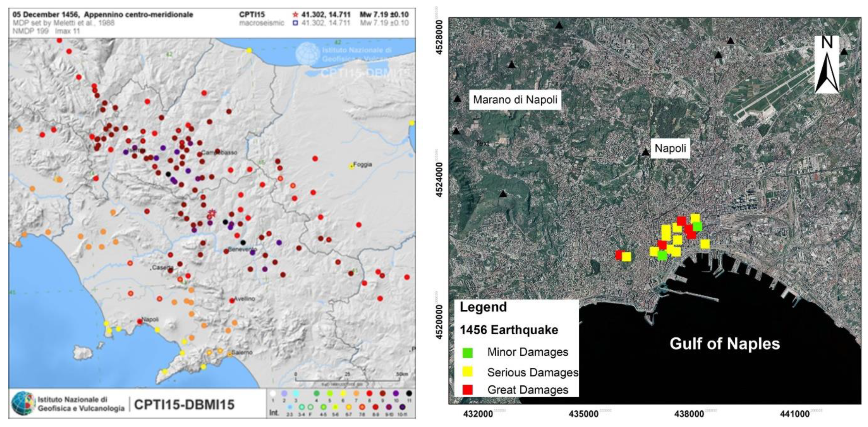Image resolution: width=868 pixels, height=427 pixels.
Task: Click the INGV globe logo at bottom left
Action: [23, 403]
